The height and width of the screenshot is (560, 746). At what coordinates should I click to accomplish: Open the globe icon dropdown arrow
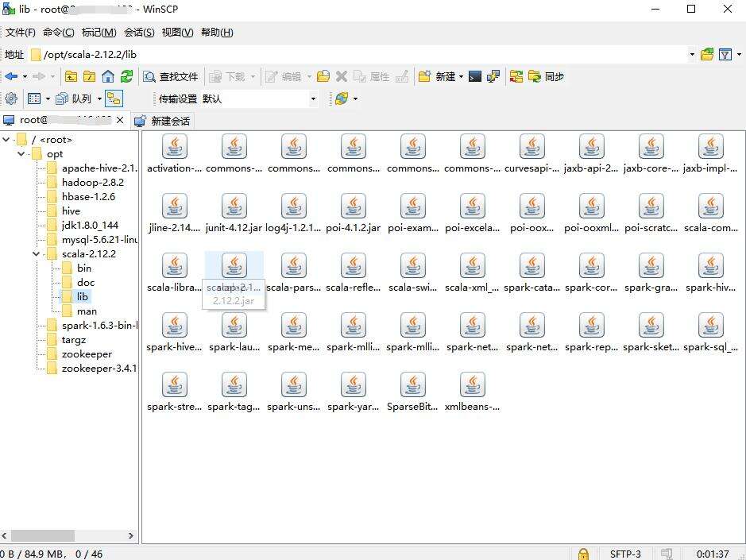coord(355,99)
